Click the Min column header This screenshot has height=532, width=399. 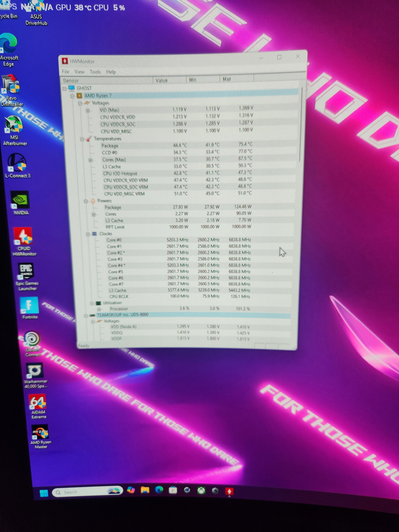click(x=203, y=80)
